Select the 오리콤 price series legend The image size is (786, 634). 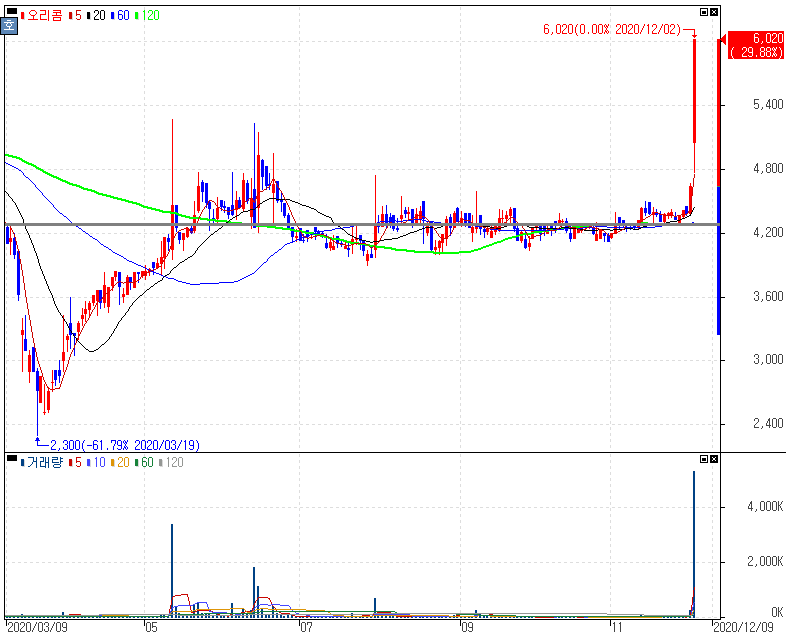pyautogui.click(x=42, y=16)
